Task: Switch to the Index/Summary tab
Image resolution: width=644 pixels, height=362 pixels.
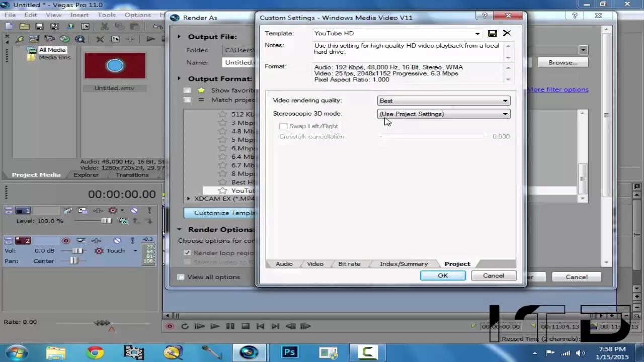Action: [x=404, y=264]
